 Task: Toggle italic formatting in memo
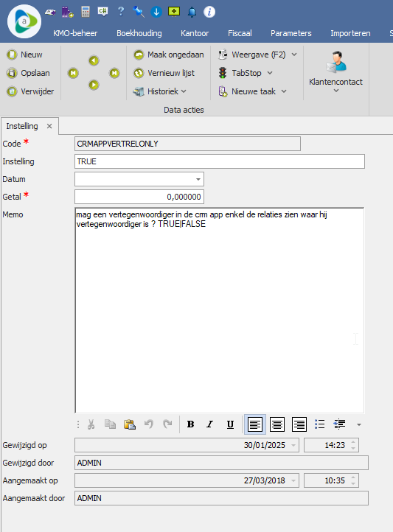[x=210, y=424]
